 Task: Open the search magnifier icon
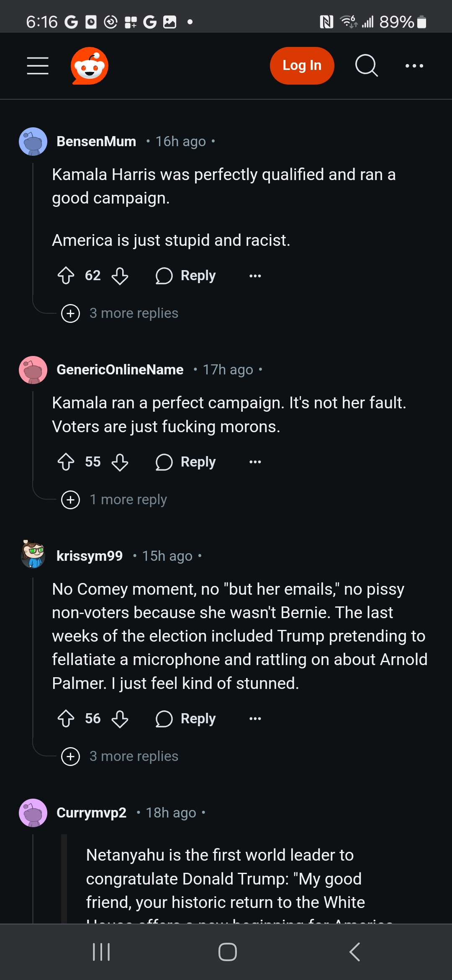click(366, 66)
